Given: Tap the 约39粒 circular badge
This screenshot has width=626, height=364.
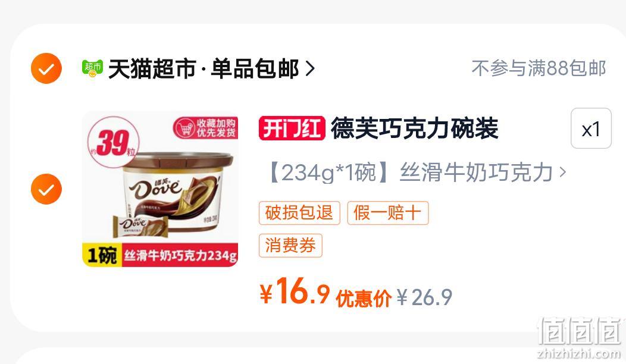Looking at the screenshot, I should tap(114, 142).
